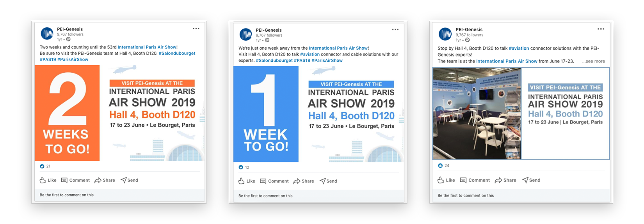The width and height of the screenshot is (644, 224).
Task: Share the 1 Week To Go post
Action: 304,181
